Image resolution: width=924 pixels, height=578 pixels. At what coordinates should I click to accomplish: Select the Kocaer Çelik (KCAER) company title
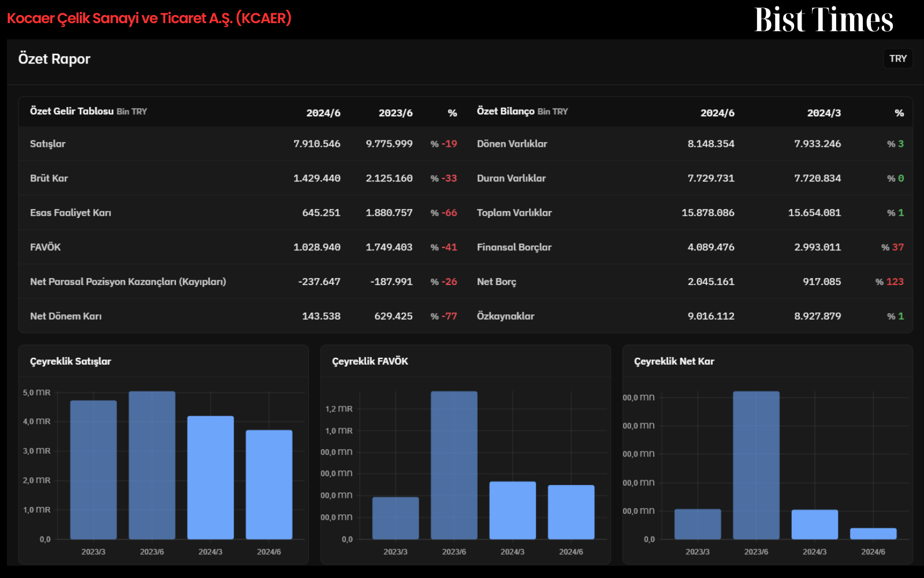pyautogui.click(x=149, y=18)
